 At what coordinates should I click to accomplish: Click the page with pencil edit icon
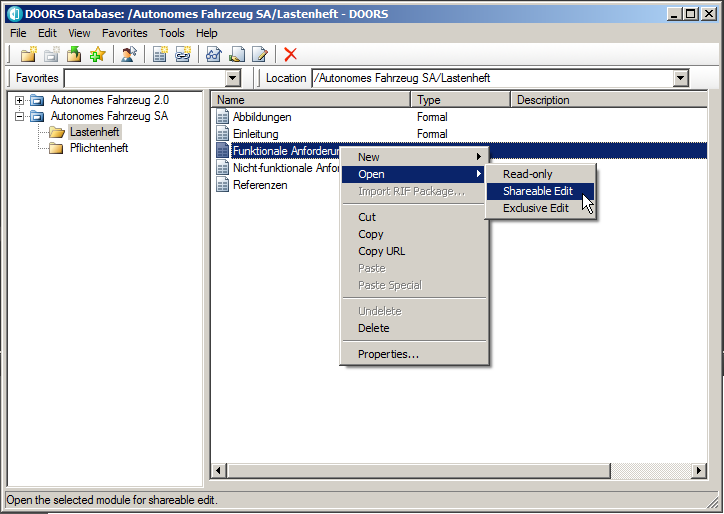point(260,55)
